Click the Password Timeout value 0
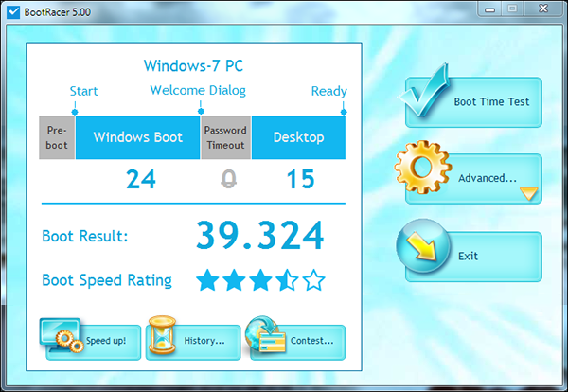 228,179
